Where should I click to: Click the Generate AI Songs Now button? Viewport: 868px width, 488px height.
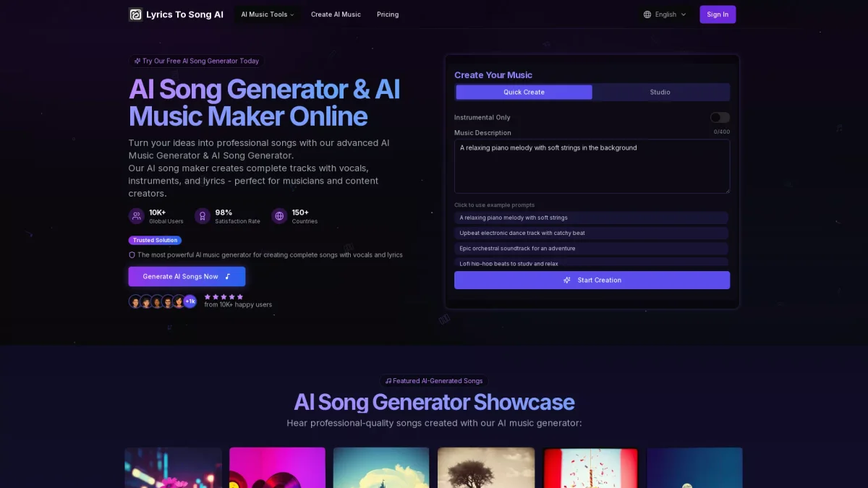click(187, 276)
